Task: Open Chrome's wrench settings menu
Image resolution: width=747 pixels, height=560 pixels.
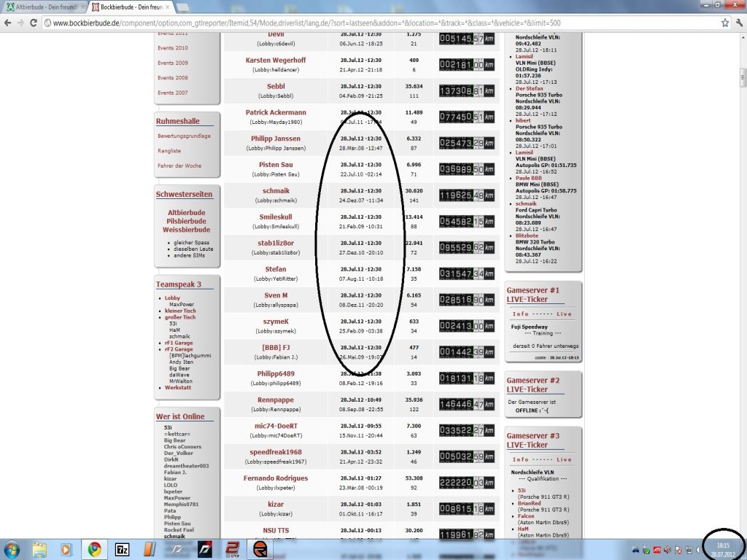Action: (x=738, y=23)
